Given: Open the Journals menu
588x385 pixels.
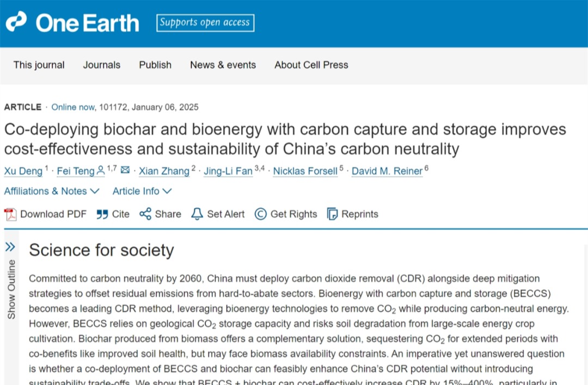Looking at the screenshot, I should pos(101,65).
